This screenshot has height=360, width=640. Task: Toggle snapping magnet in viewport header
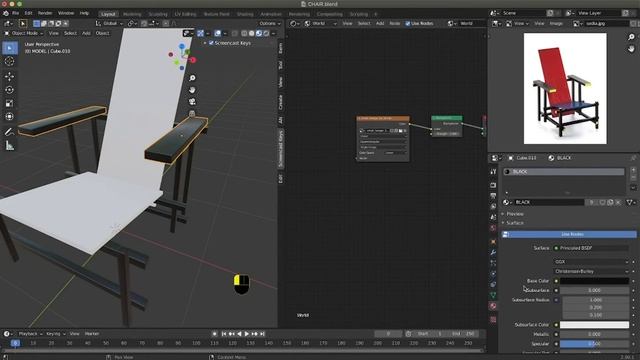click(144, 24)
